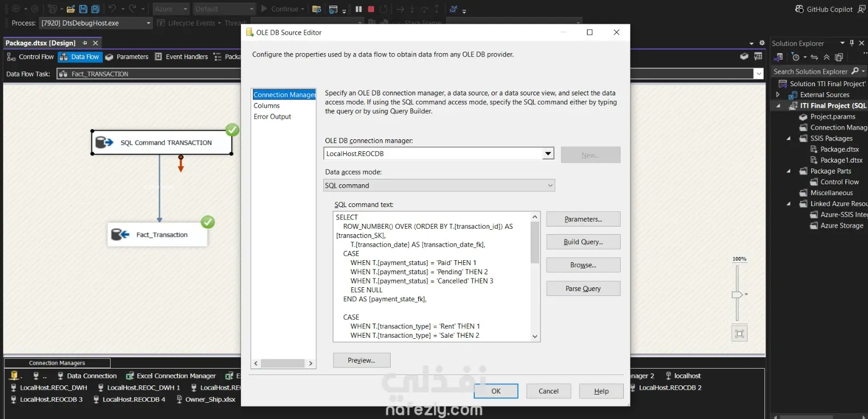
Task: Click the Browse... button
Action: pos(583,265)
